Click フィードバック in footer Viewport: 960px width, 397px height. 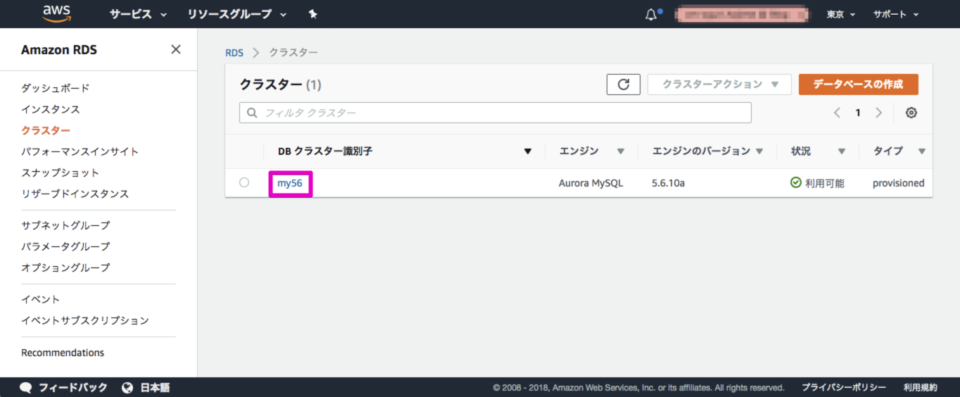(73, 387)
